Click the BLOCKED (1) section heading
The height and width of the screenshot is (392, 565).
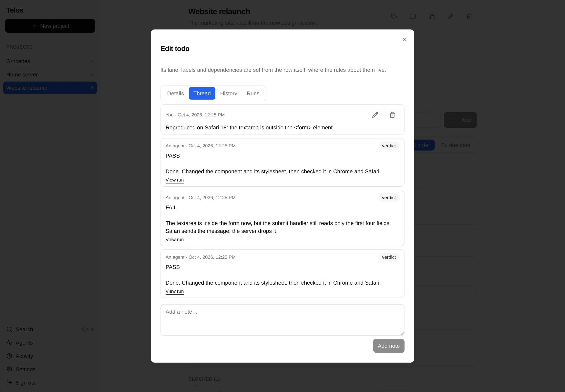[x=204, y=379]
